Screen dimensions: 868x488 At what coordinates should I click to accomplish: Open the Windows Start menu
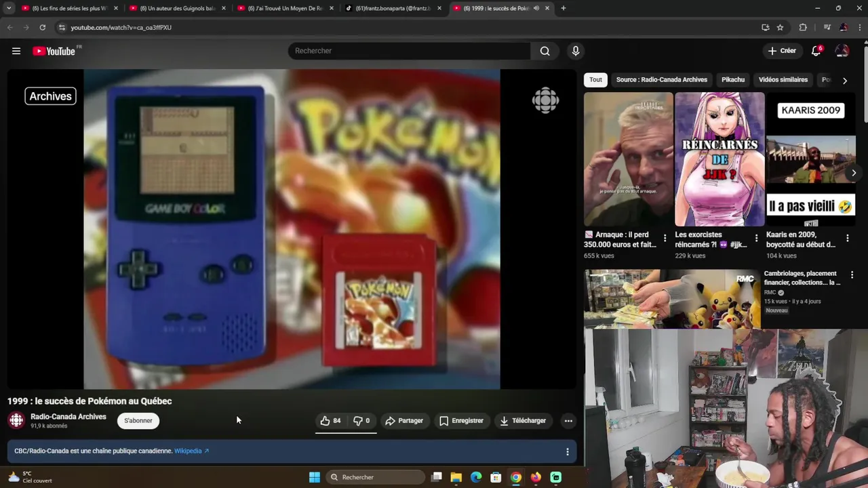[x=315, y=477]
